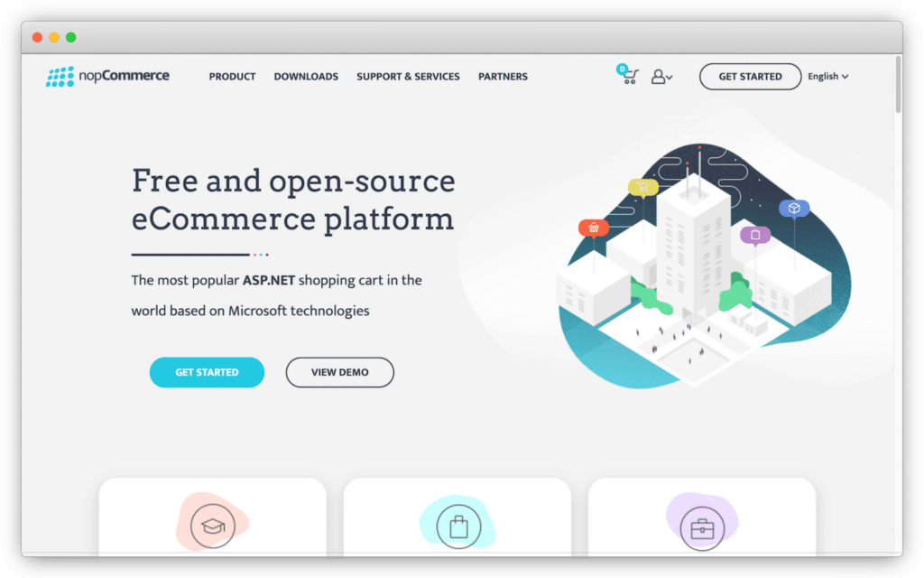
Task: Select the briefcase icon on the right card
Action: click(702, 527)
